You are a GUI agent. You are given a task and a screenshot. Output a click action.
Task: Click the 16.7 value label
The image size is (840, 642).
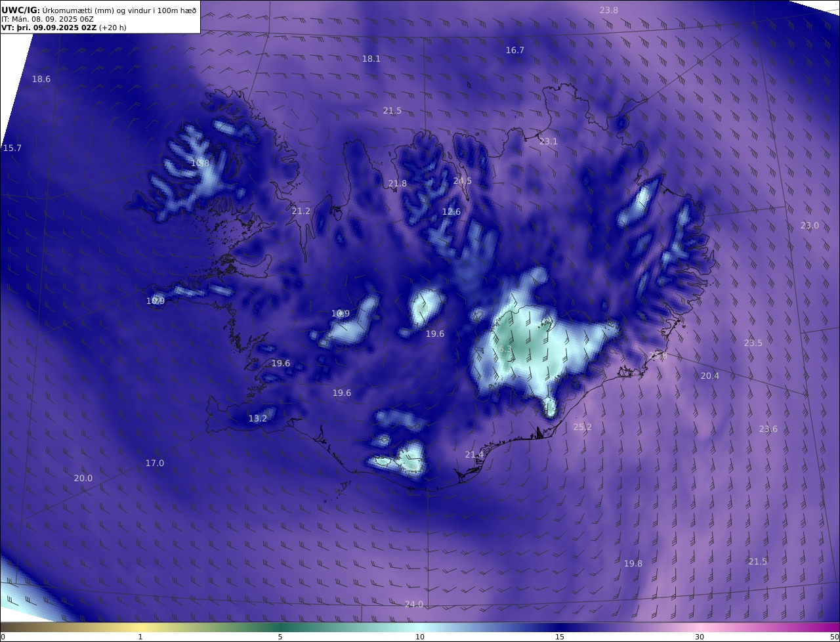[514, 51]
